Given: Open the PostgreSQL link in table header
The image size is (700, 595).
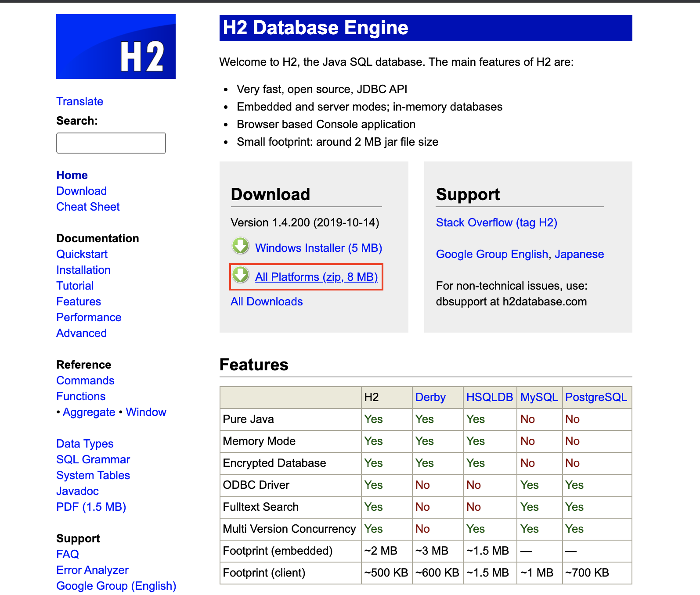Looking at the screenshot, I should click(596, 397).
